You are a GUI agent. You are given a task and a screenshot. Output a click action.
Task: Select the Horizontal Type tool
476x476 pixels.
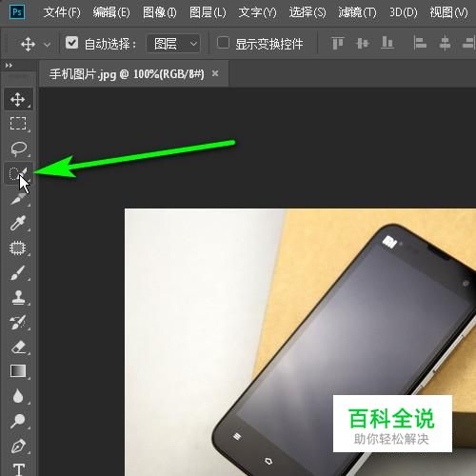[18, 469]
